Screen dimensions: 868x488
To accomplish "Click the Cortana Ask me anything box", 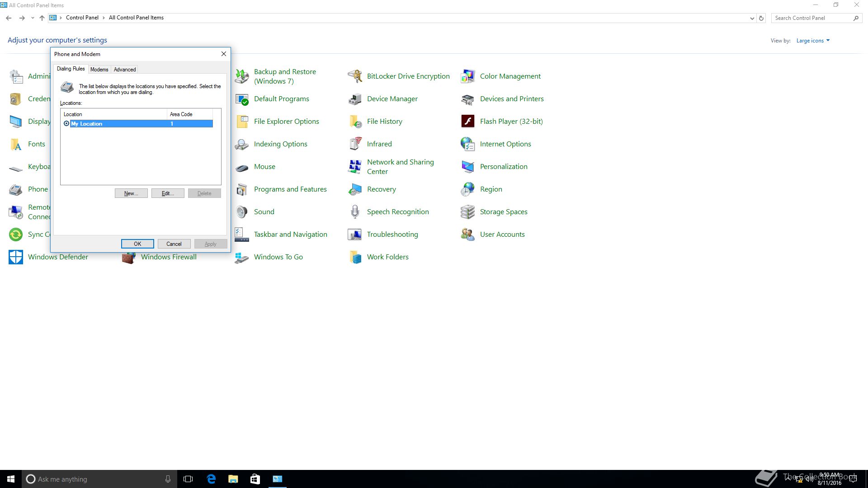I will [99, 479].
